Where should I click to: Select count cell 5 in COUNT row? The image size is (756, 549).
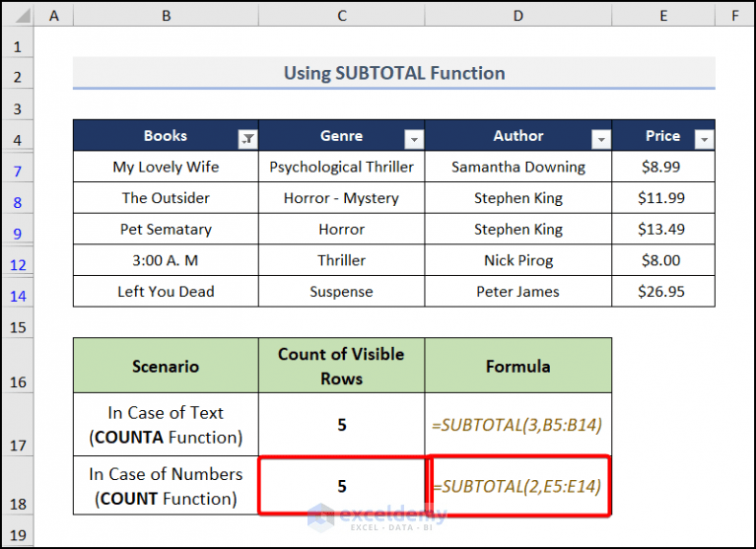(341, 485)
